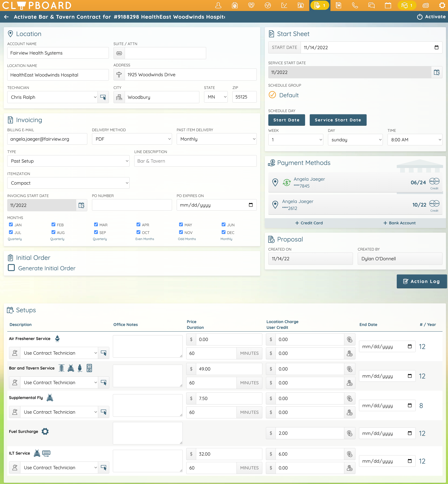This screenshot has height=484, width=448.
Task: Click the Service Start Date calendar icon
Action: tap(437, 72)
